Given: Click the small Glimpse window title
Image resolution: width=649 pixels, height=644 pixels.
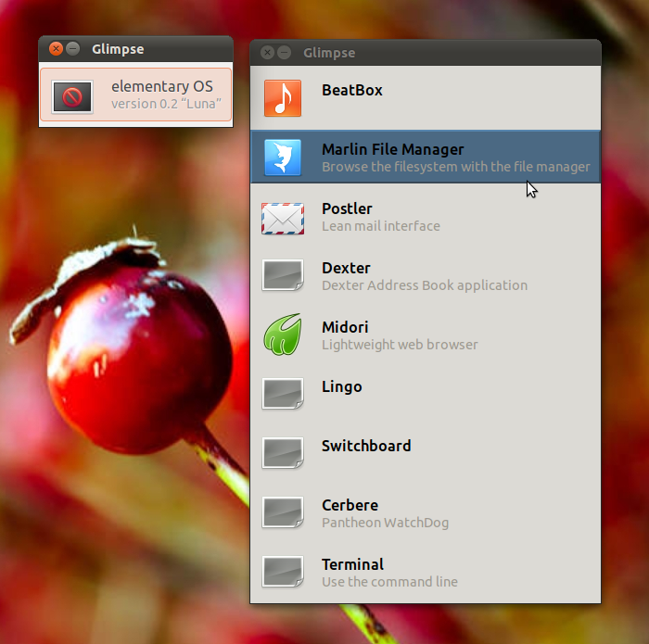Looking at the screenshot, I should coord(118,49).
